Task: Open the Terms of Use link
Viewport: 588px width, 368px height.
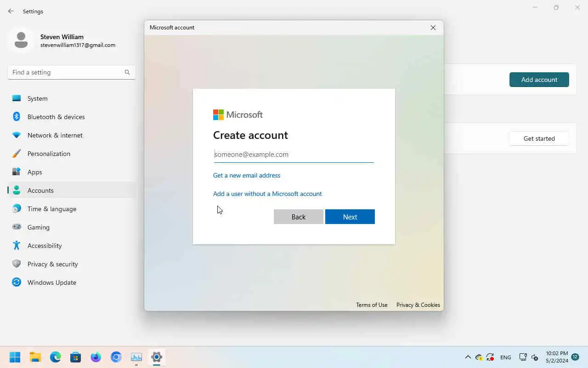Action: click(372, 305)
